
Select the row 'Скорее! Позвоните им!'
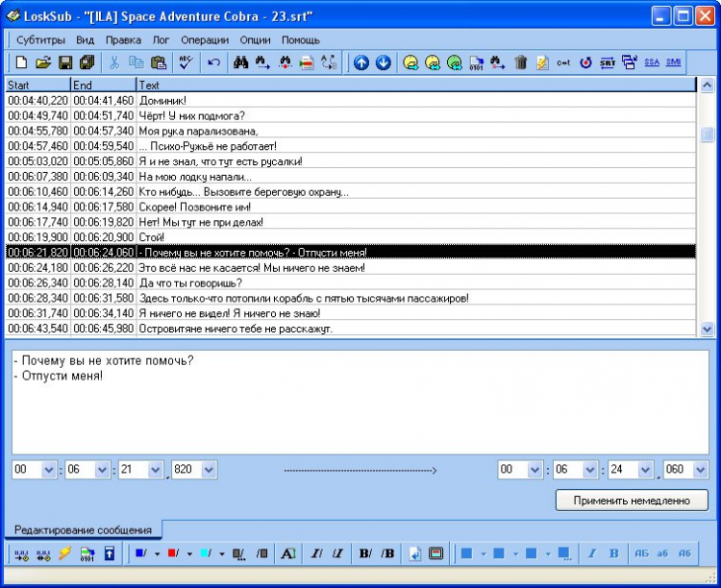coord(351,207)
